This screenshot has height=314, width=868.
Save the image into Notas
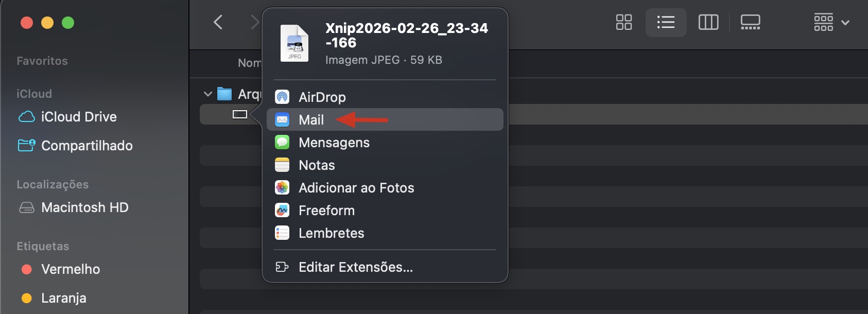(x=317, y=165)
